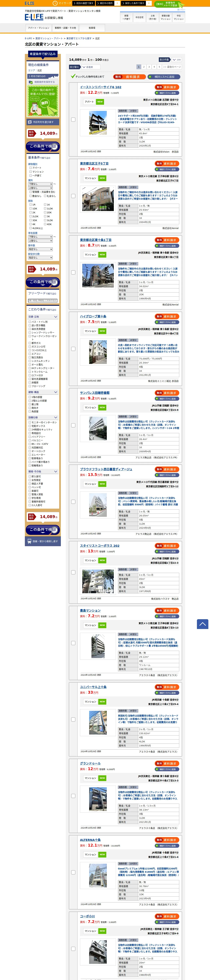210x980 pixels.
Task: Open the アパート・マンション tab
Action: point(38,28)
